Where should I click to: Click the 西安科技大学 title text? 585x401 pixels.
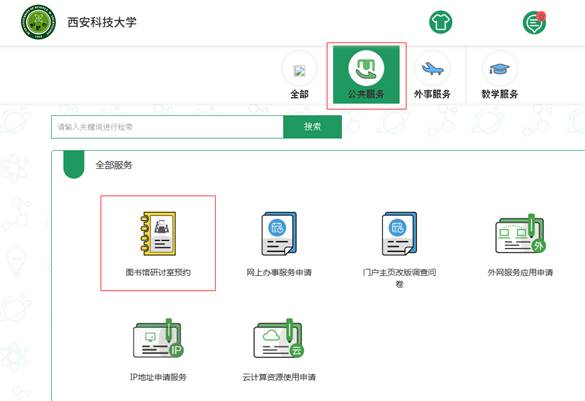[102, 22]
